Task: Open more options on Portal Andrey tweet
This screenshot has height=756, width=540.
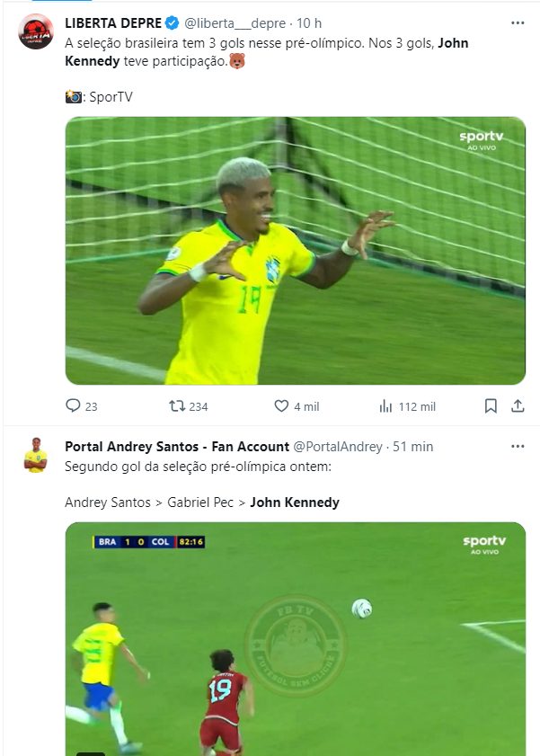Action: (518, 446)
